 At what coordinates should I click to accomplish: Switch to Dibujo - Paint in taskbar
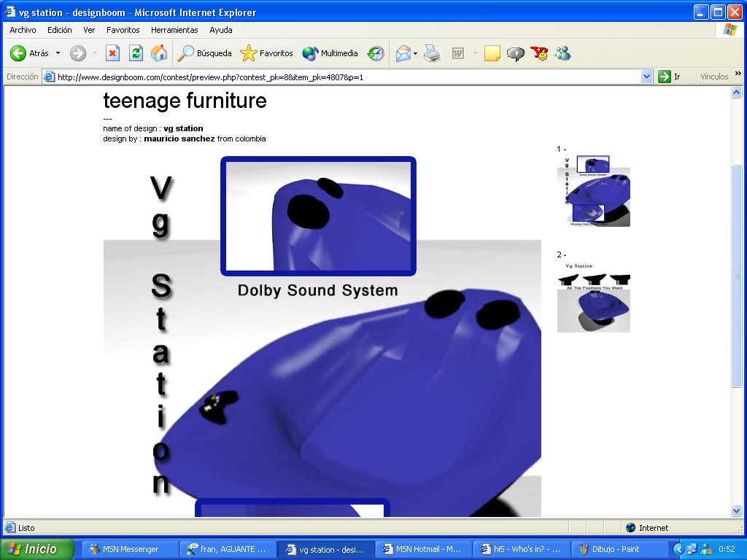(620, 549)
